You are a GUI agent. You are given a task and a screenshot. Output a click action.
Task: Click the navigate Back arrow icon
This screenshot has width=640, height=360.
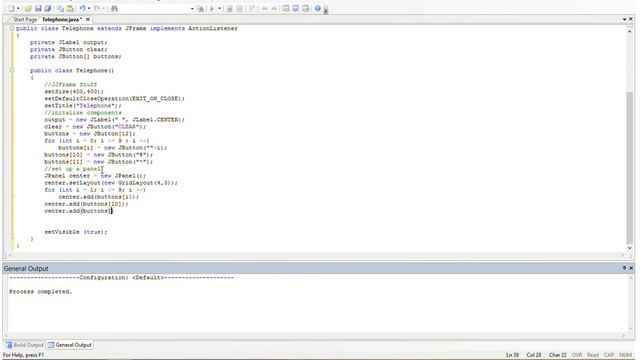point(264,9)
